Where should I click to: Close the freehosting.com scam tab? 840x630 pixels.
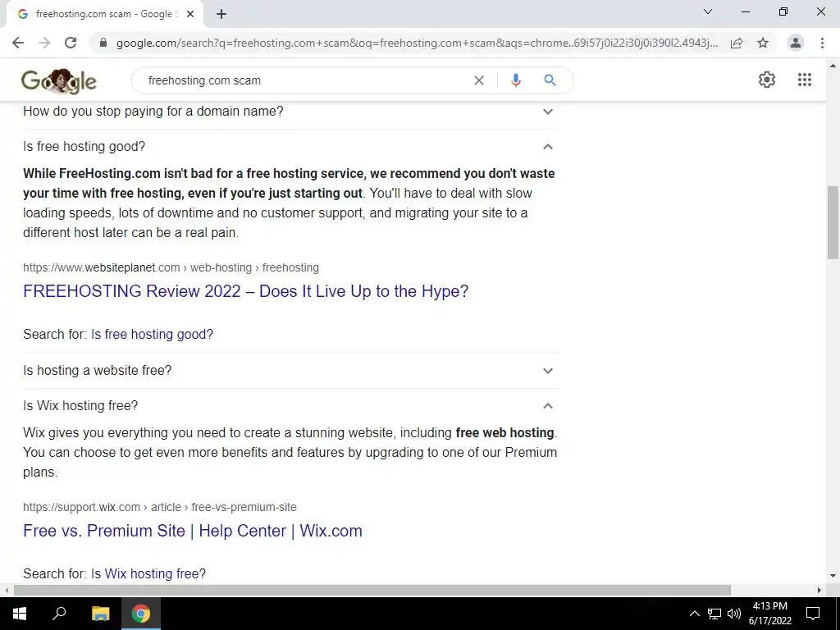pos(190,14)
